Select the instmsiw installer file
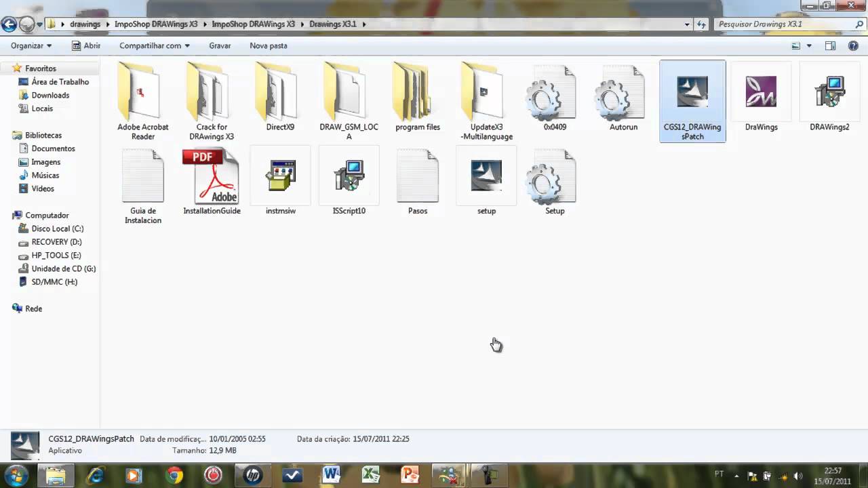 pos(280,181)
